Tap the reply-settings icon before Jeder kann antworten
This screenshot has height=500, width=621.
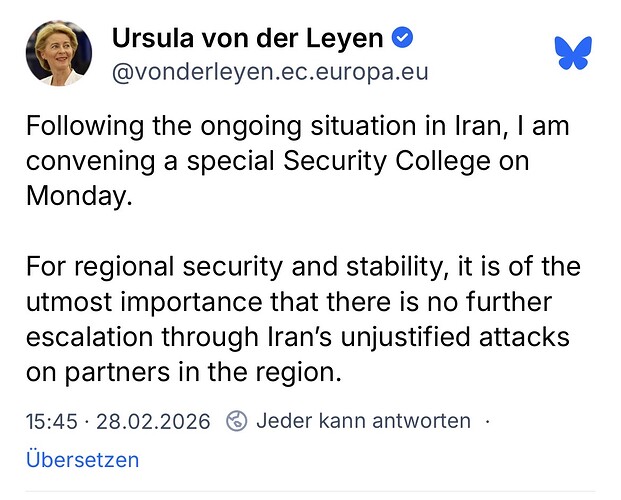click(x=237, y=421)
